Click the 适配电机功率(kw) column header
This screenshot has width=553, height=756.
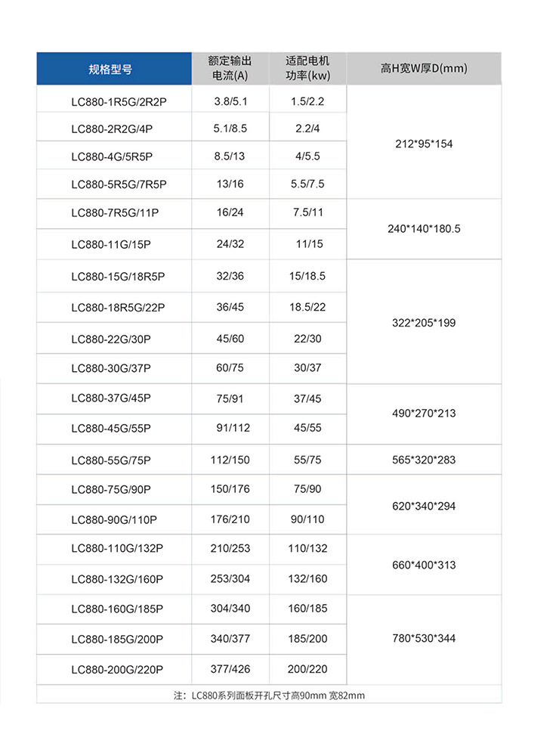pos(307,69)
